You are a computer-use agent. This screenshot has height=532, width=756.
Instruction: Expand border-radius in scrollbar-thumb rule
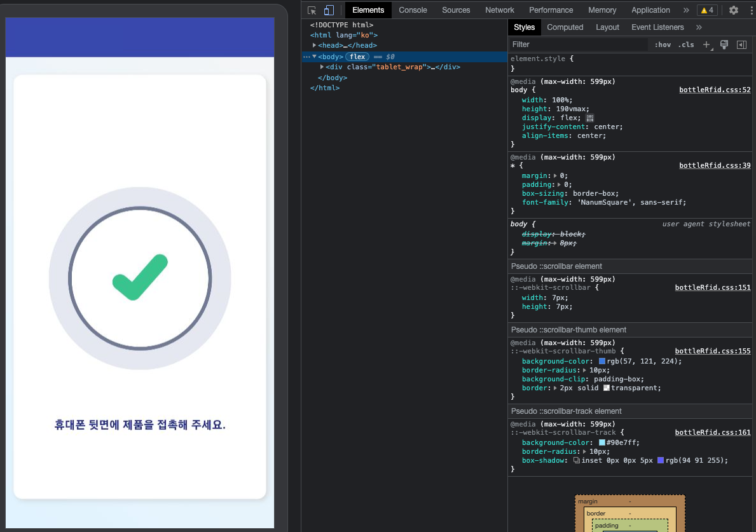(584, 371)
